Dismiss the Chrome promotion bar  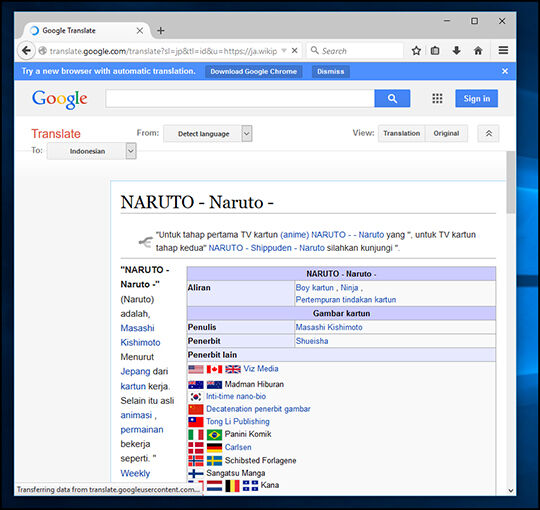pos(330,71)
